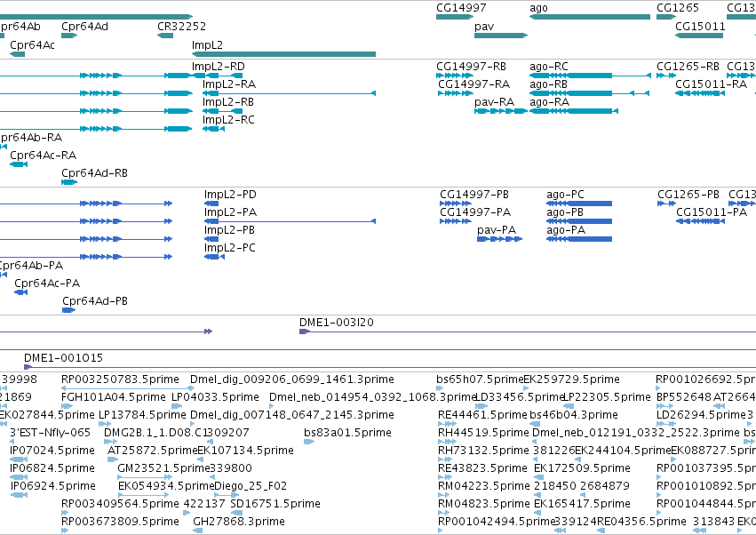The width and height of the screenshot is (756, 535).
Task: Select EST Dmel_dig_009206_0699_1461.3prime
Action: 292,379
